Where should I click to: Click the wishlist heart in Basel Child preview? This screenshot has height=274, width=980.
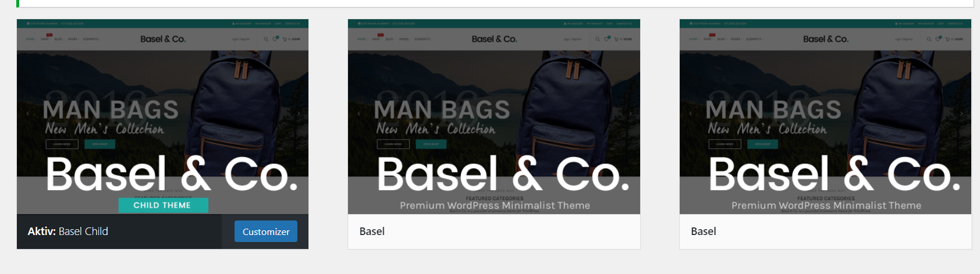pyautogui.click(x=275, y=38)
